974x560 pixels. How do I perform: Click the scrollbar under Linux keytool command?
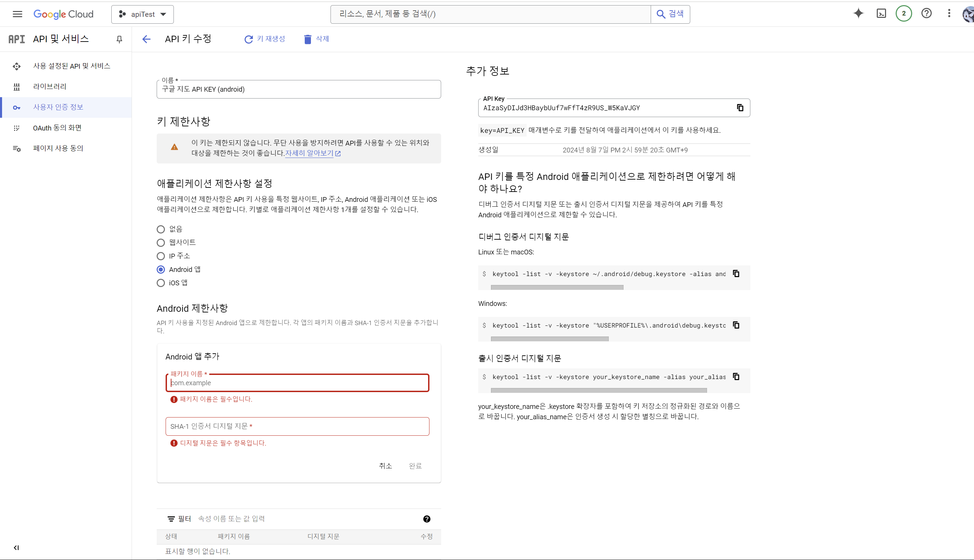point(557,287)
